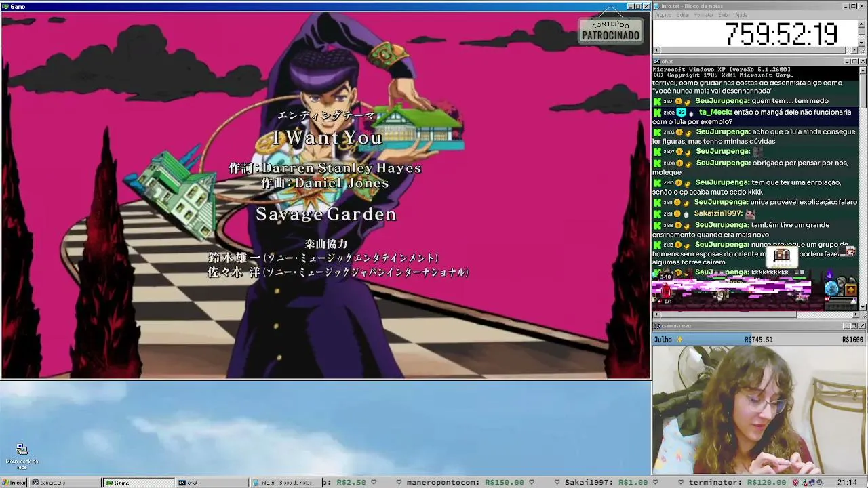Click the Game window title bar icon
The width and height of the screenshot is (868, 488).
coord(5,7)
